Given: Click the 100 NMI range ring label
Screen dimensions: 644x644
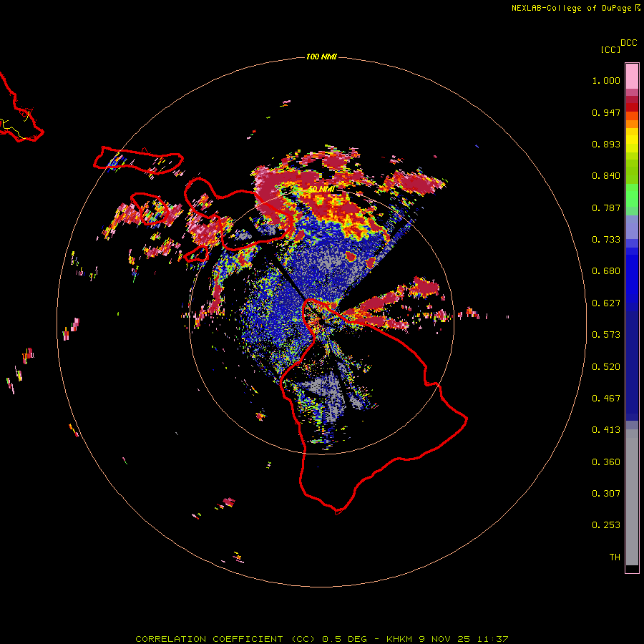Looking at the screenshot, I should tap(321, 57).
